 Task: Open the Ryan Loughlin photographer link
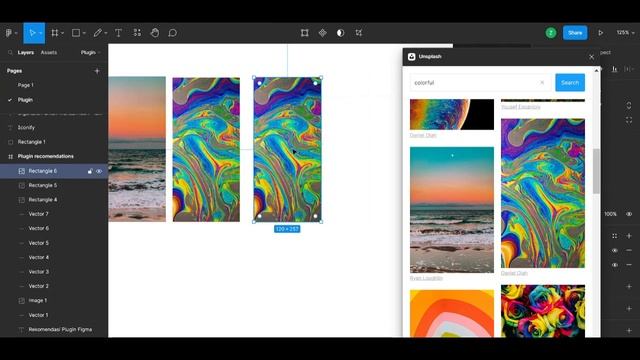426,278
